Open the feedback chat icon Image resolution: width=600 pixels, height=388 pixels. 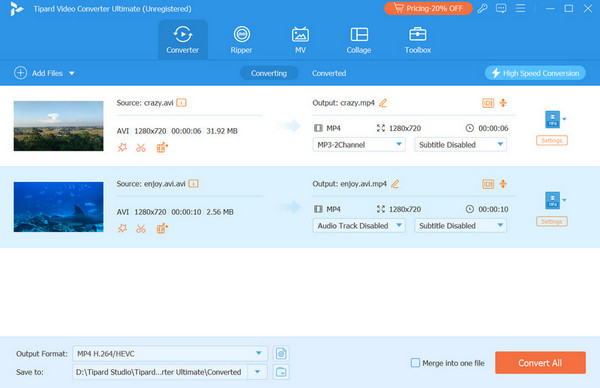pos(501,8)
